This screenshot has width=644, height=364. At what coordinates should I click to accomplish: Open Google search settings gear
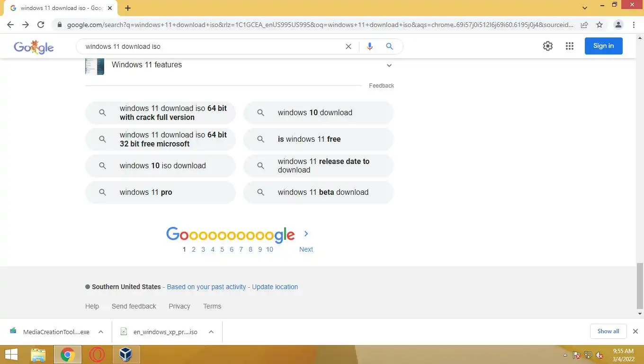tap(548, 46)
